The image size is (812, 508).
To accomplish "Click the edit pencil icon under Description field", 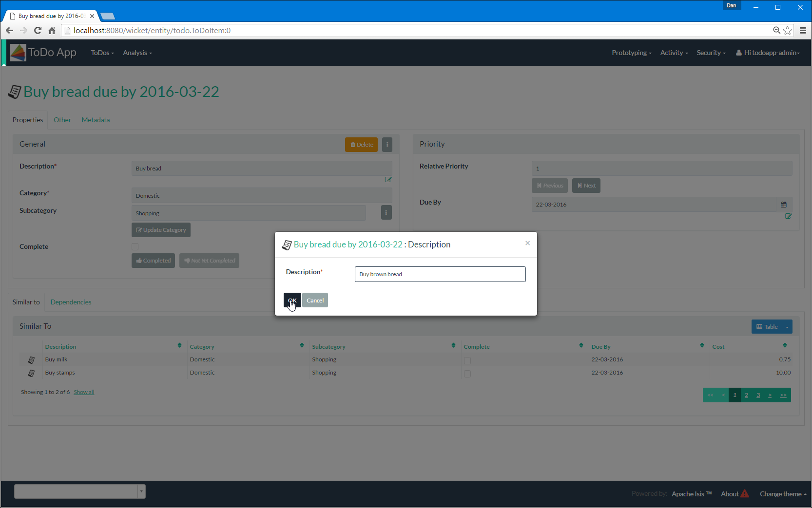I will [x=388, y=180].
